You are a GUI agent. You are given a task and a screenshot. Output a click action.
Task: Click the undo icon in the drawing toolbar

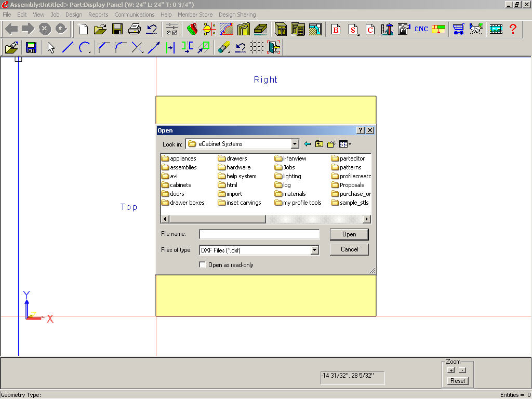(x=240, y=47)
